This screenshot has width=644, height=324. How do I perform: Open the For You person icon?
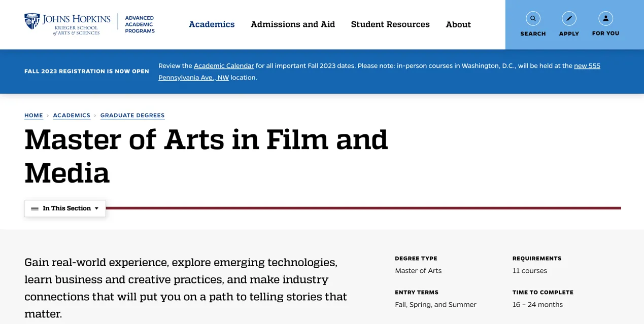[x=605, y=19]
